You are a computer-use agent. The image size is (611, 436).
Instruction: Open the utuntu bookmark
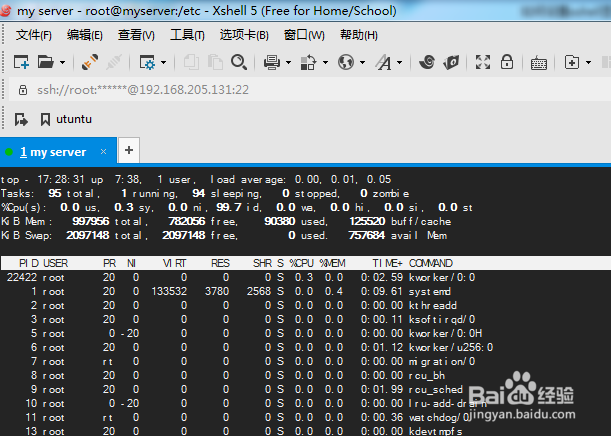point(66,119)
